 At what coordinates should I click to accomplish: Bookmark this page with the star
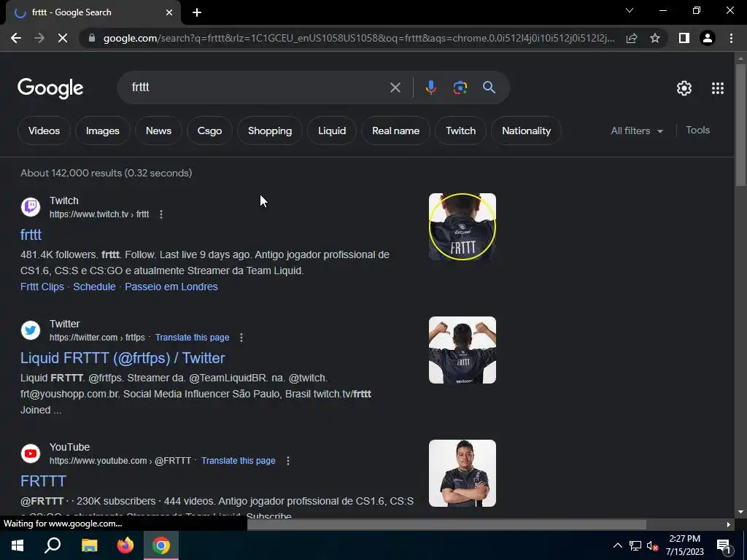pos(655,38)
